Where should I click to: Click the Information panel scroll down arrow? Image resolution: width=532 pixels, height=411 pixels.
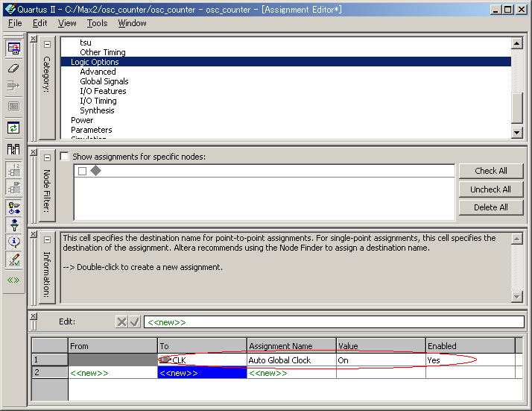click(x=516, y=297)
